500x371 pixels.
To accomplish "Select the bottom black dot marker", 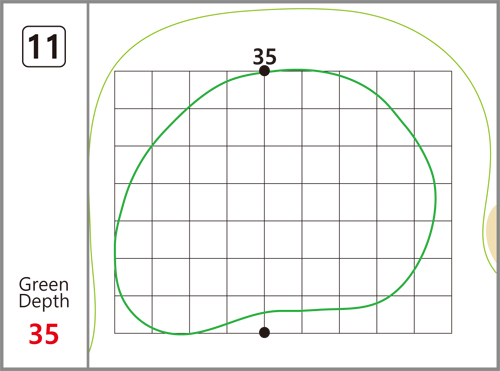I will coord(264,332).
